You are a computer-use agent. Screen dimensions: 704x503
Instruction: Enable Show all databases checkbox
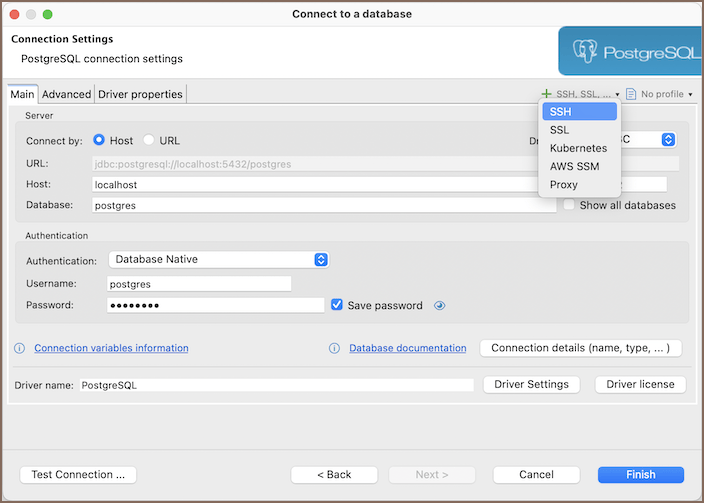point(569,205)
